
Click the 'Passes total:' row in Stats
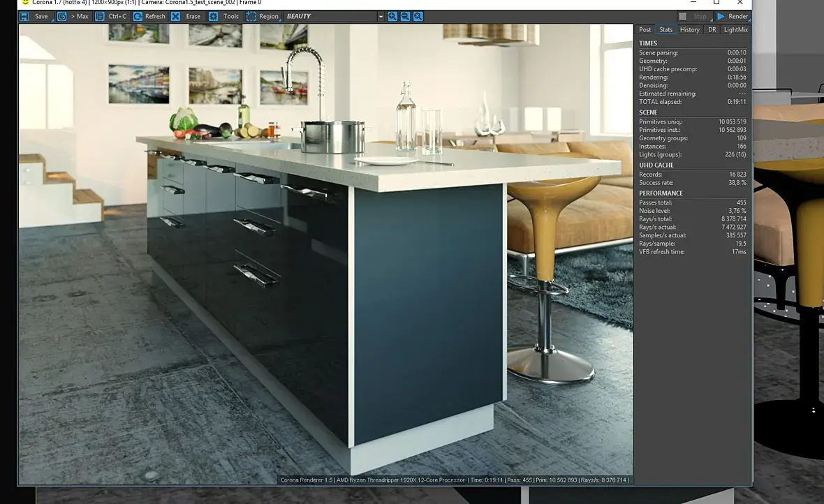coord(693,202)
